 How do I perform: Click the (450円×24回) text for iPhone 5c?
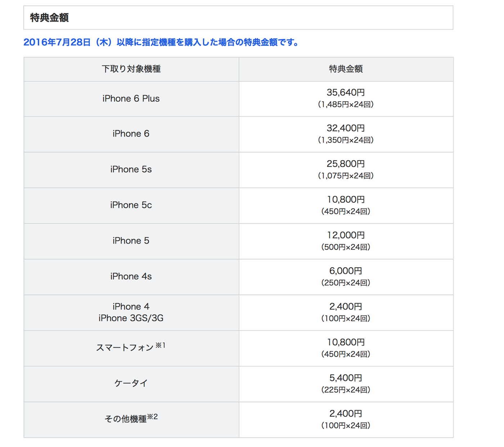click(x=346, y=211)
